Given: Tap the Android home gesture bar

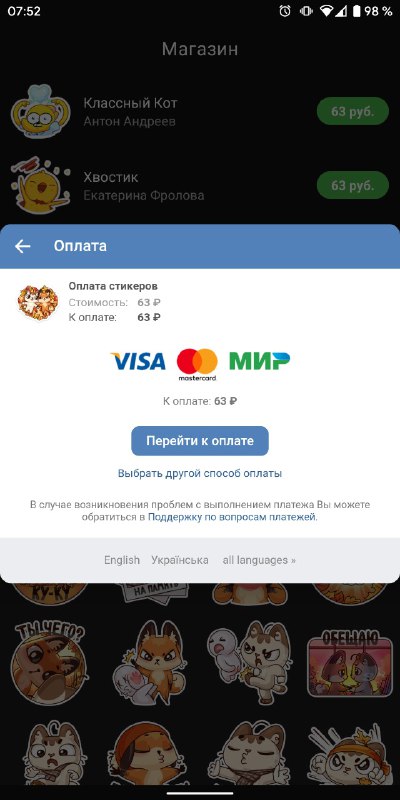Looking at the screenshot, I should tap(200, 793).
